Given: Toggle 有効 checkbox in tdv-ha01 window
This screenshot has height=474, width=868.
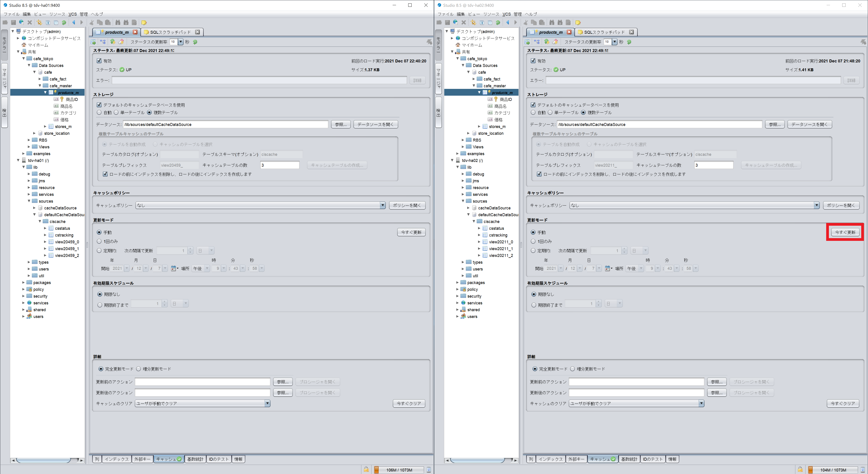Looking at the screenshot, I should point(99,61).
